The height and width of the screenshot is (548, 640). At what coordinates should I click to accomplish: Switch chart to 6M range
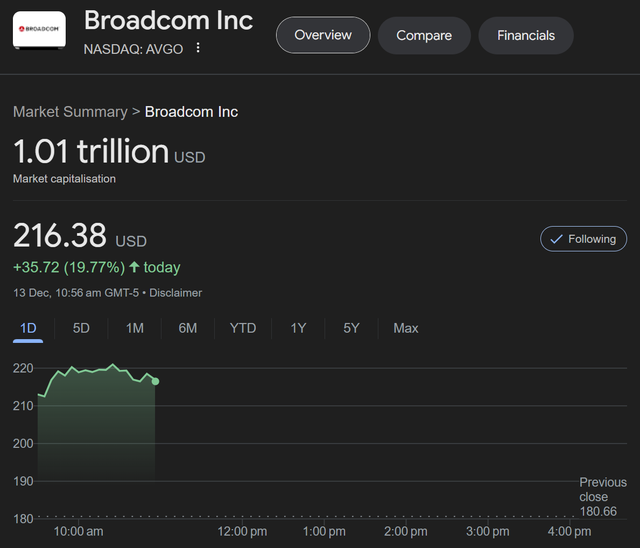188,328
